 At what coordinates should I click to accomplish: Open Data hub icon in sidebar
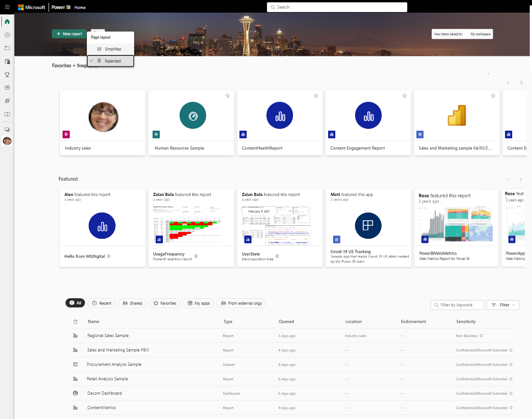pos(7,61)
